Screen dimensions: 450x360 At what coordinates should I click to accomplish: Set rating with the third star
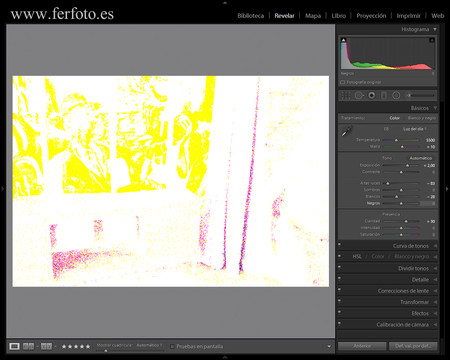click(76, 347)
